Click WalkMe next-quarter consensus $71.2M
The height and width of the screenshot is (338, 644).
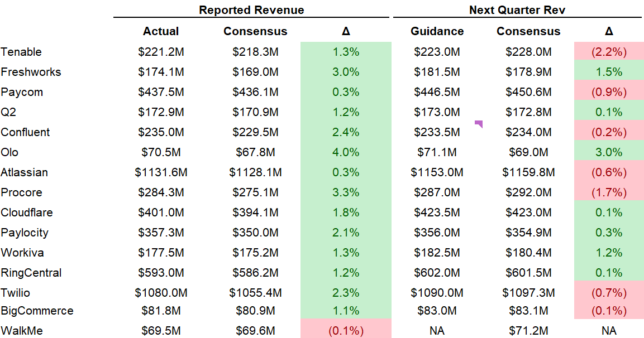[x=528, y=331]
